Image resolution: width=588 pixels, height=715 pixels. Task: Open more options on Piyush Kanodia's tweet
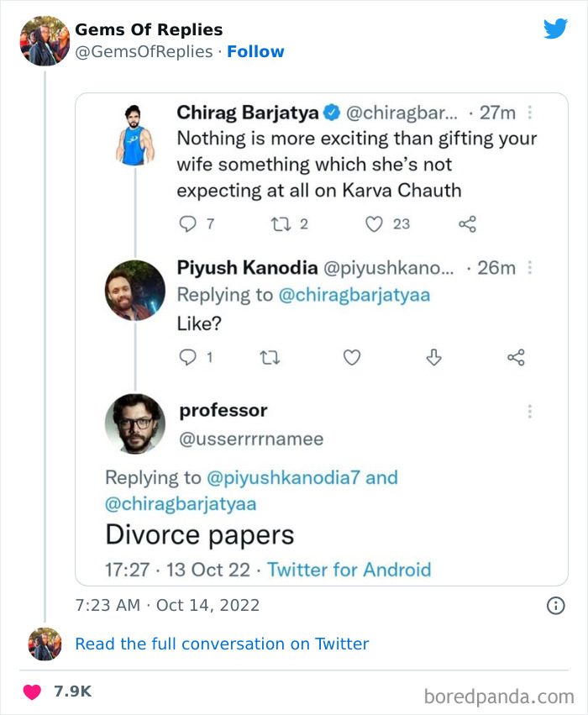tap(529, 266)
